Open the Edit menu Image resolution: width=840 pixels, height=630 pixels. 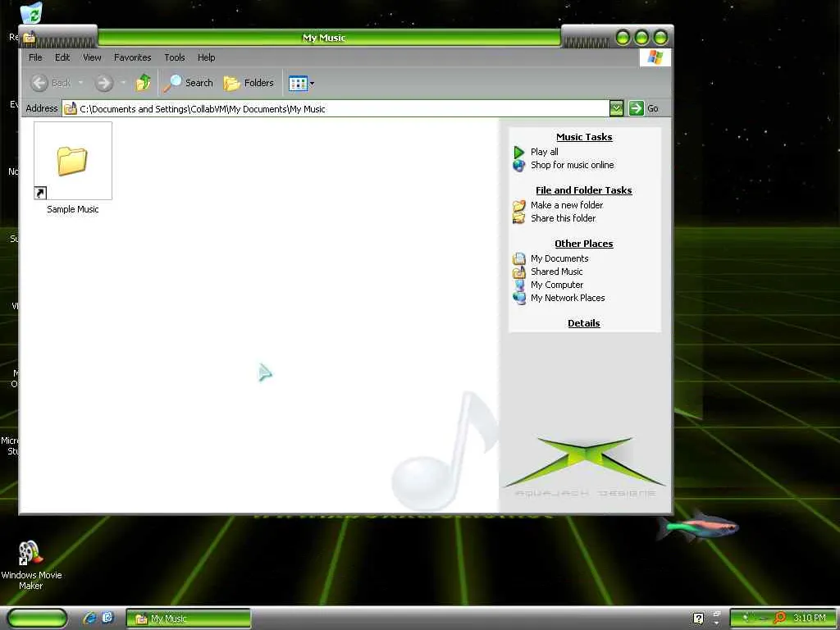tap(62, 57)
